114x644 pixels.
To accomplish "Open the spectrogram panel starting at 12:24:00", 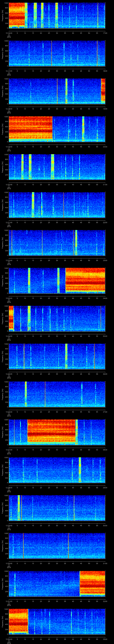I will pyautogui.click(x=57, y=318).
